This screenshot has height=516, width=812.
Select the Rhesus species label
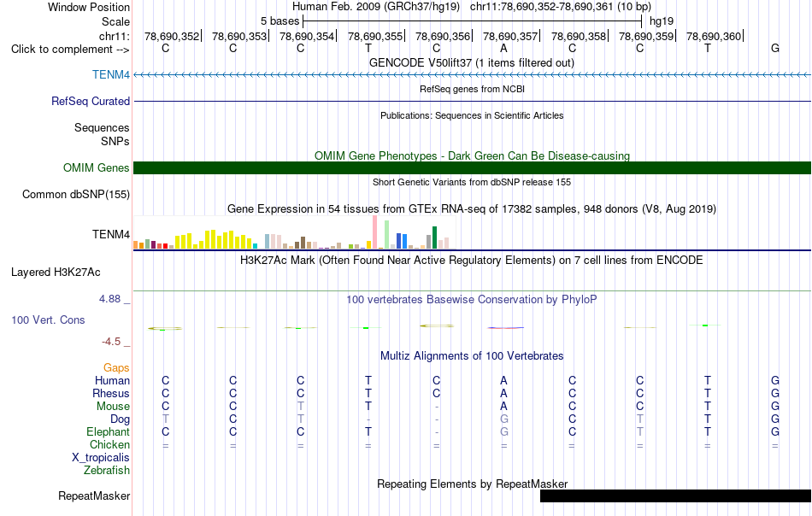(x=111, y=393)
